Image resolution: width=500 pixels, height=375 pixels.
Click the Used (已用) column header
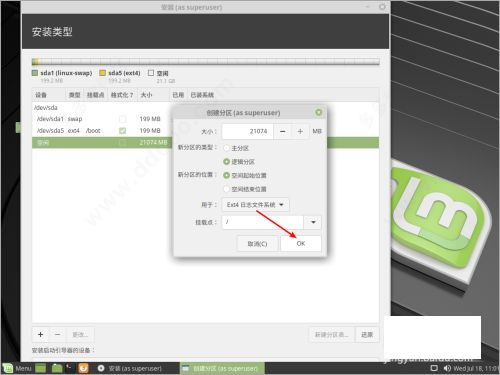(178, 95)
